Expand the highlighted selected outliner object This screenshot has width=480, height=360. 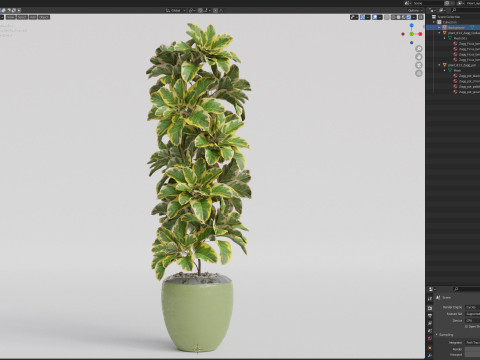pos(439,27)
